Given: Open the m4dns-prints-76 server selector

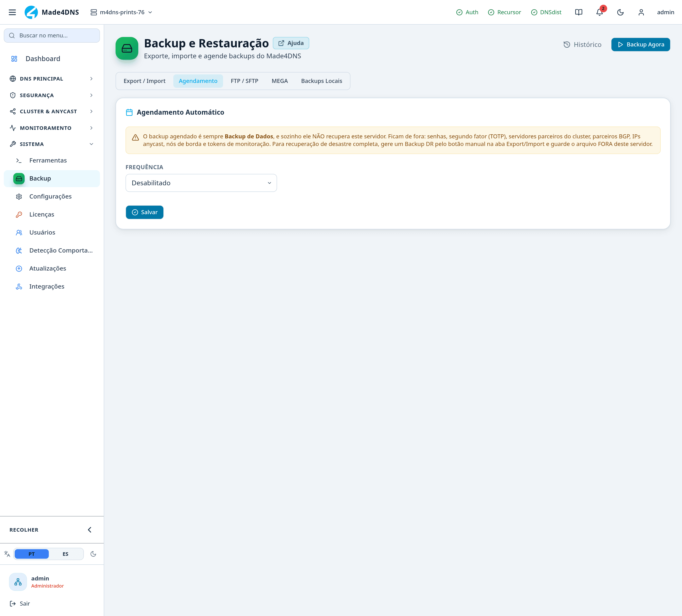Looking at the screenshot, I should pos(121,12).
